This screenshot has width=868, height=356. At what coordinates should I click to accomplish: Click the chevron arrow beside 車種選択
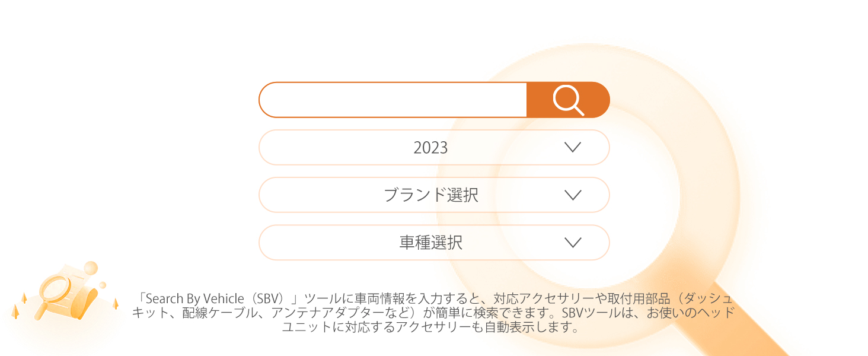coord(573,242)
